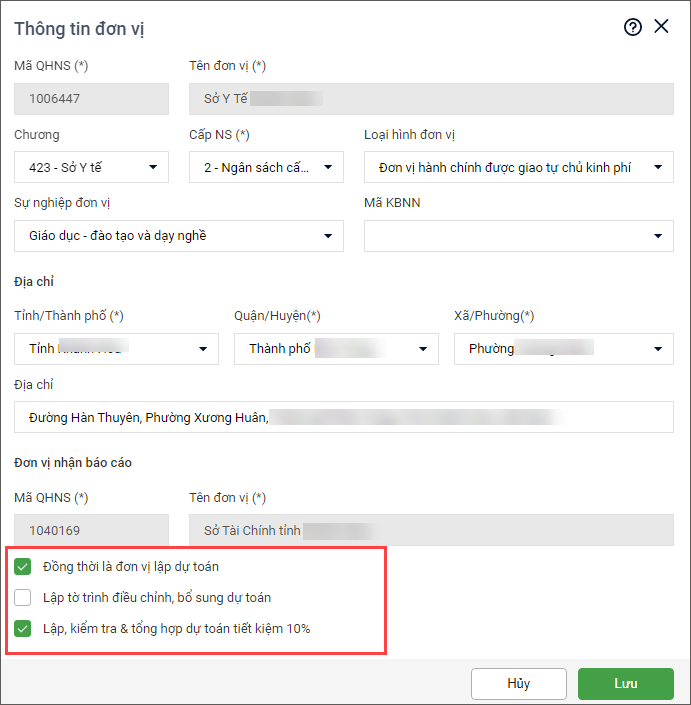The height and width of the screenshot is (705, 691).
Task: Uncheck Đồng thời là đơn vị lập dự toán
Action: click(23, 567)
